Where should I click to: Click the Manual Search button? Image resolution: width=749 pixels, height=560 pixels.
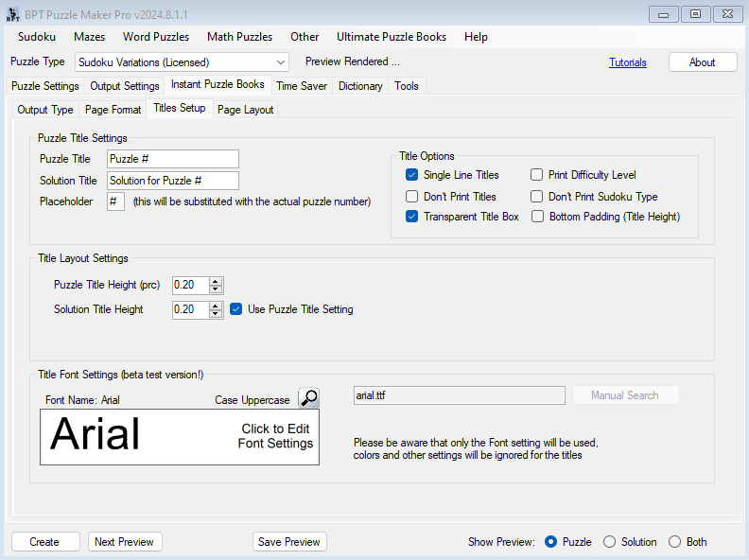pyautogui.click(x=625, y=395)
